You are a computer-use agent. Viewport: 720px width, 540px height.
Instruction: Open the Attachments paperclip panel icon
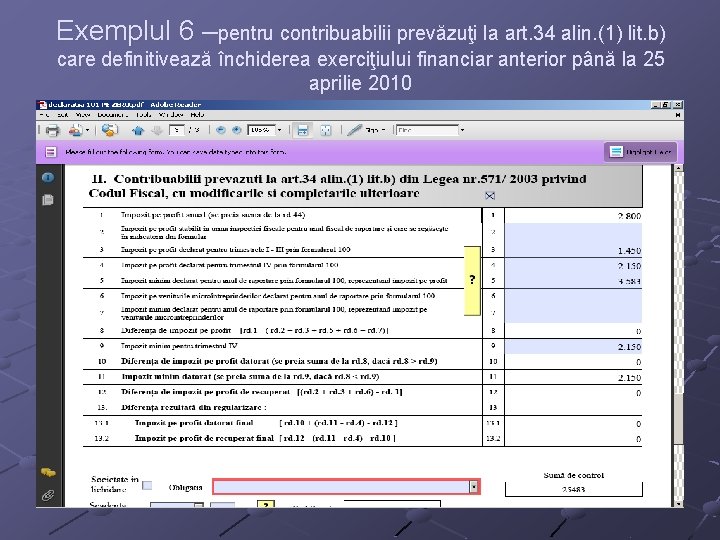tap(48, 495)
